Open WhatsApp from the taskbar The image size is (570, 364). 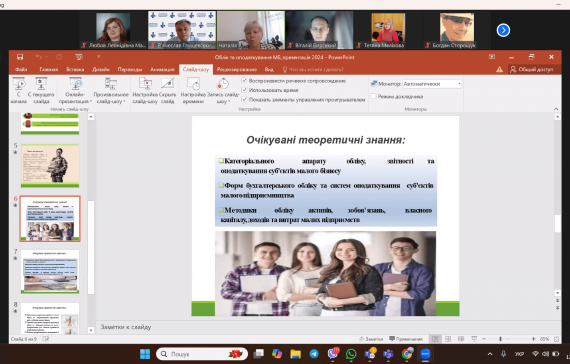point(351,354)
